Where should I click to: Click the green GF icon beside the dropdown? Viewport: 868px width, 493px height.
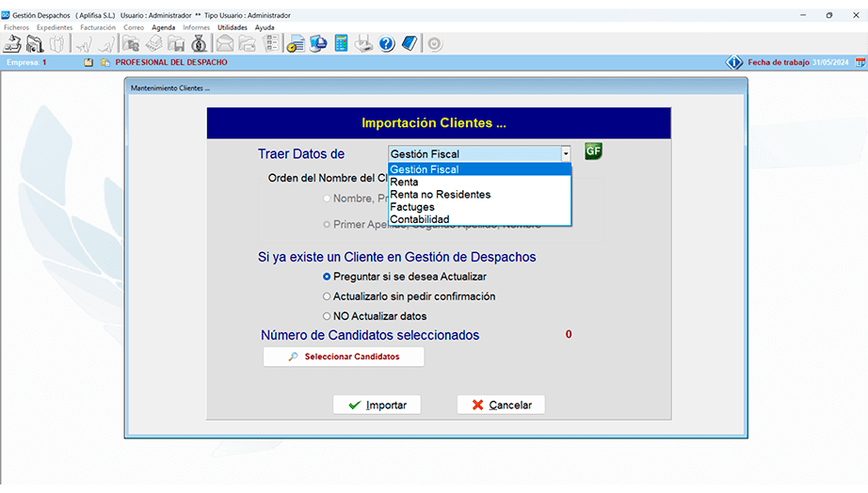592,151
